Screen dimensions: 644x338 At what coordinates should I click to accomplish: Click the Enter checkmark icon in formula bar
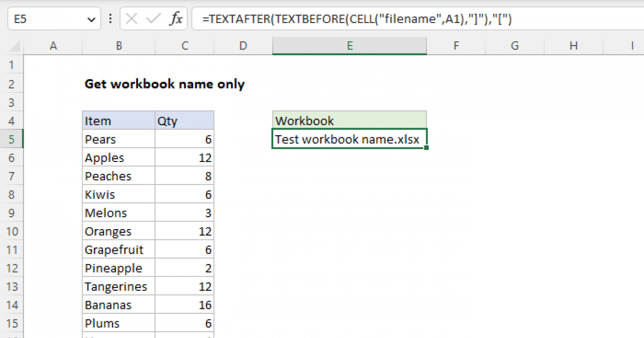coord(153,20)
